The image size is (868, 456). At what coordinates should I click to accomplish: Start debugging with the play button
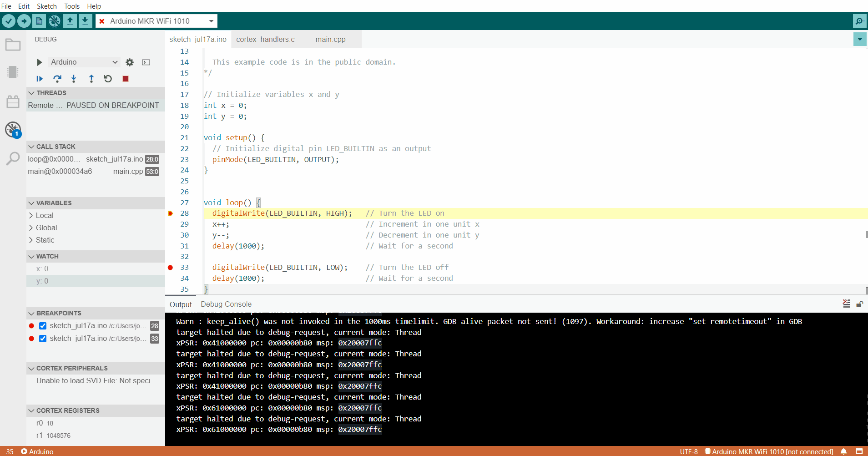pos(39,62)
